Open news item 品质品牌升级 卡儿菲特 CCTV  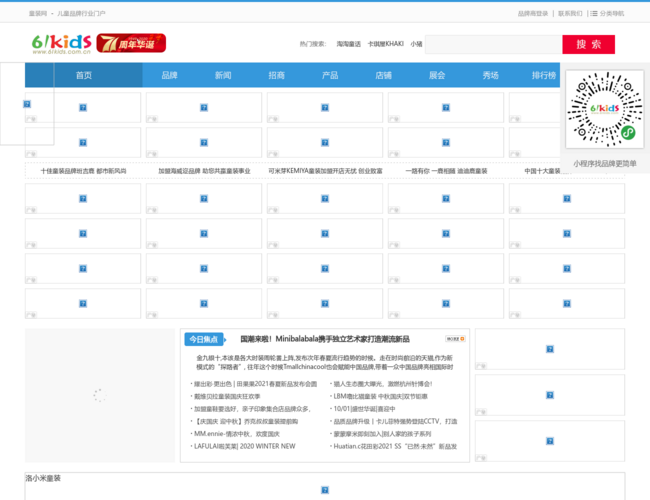click(395, 421)
